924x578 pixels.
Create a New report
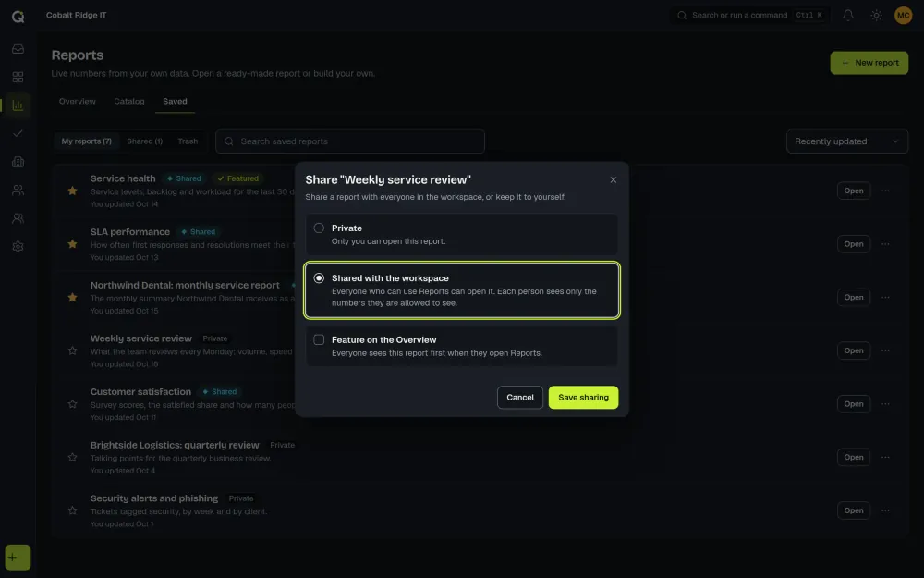pos(869,63)
